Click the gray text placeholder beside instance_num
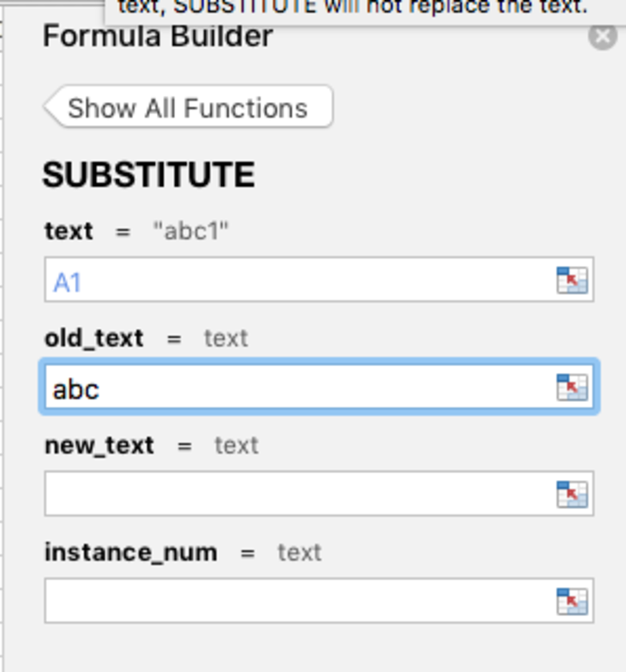Screen dimensions: 626x672 (x=300, y=553)
